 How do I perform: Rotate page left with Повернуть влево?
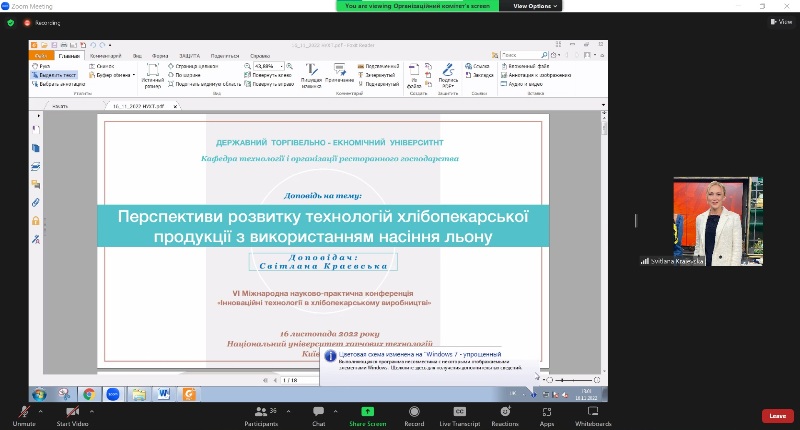(x=268, y=75)
